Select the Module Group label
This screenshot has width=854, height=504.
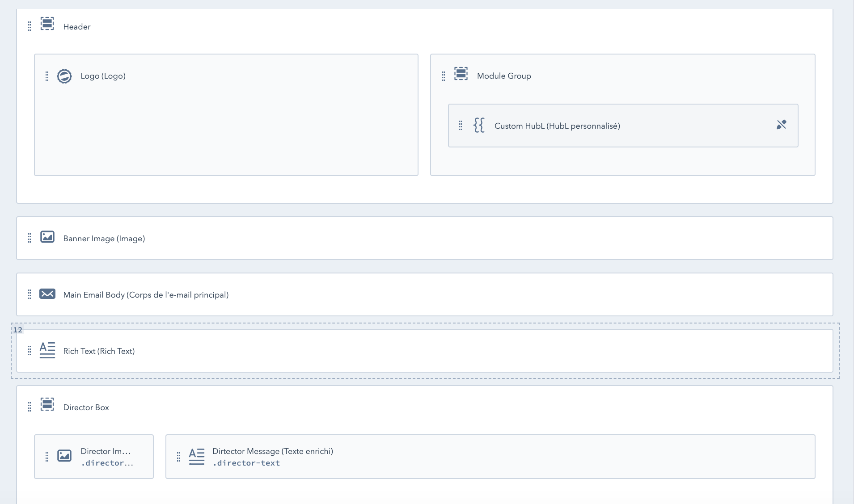click(x=504, y=76)
